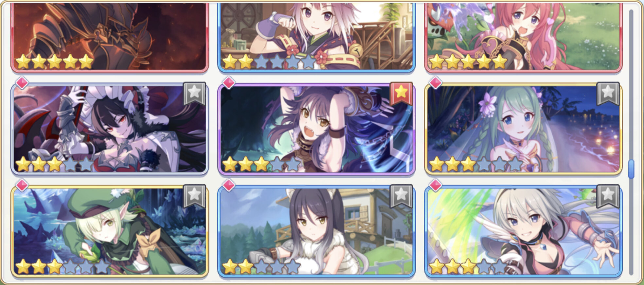Mark the green-hat elf card as favorite
This screenshot has width=644, height=285.
194,196
